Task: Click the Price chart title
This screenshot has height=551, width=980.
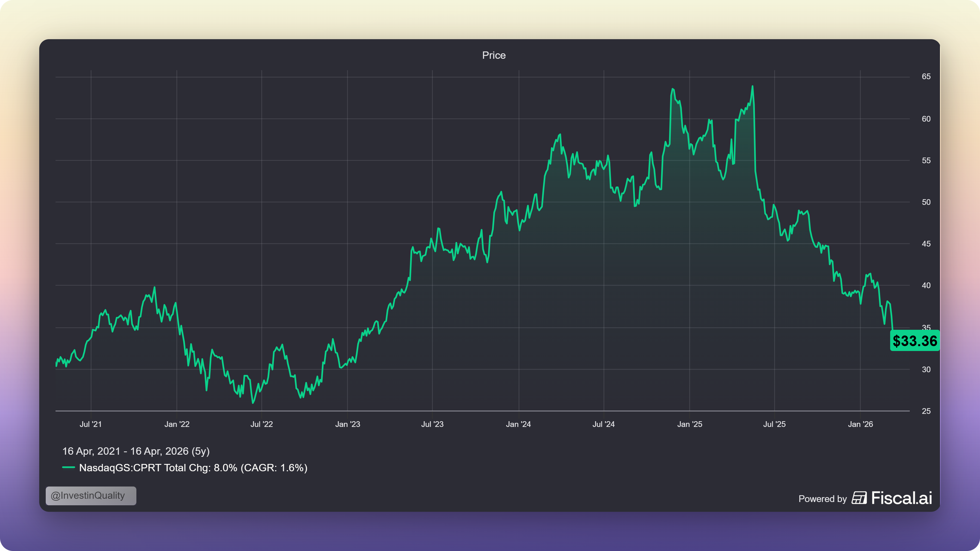Action: (x=494, y=56)
